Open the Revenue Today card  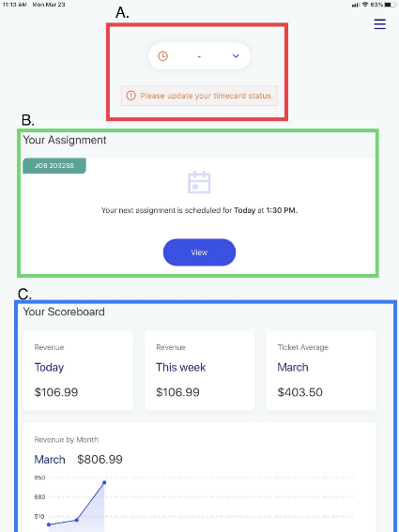click(x=78, y=371)
